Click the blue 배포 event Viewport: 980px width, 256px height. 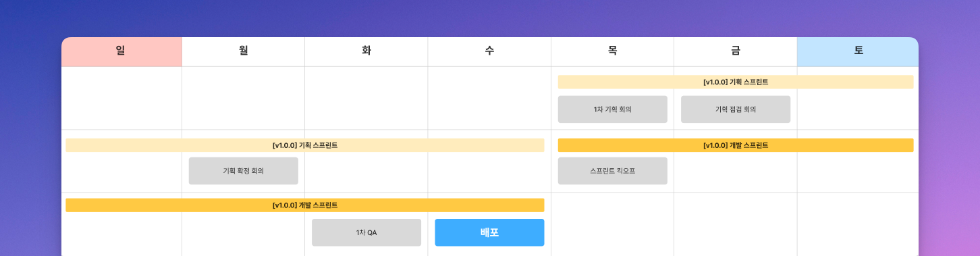[x=489, y=232]
